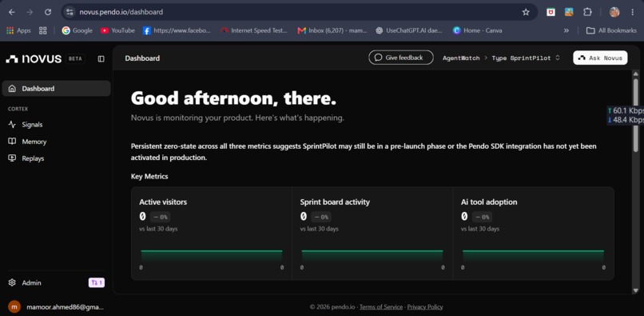Viewport: 644px width, 316px height.
Task: Click the Ask Novus button
Action: coord(600,58)
